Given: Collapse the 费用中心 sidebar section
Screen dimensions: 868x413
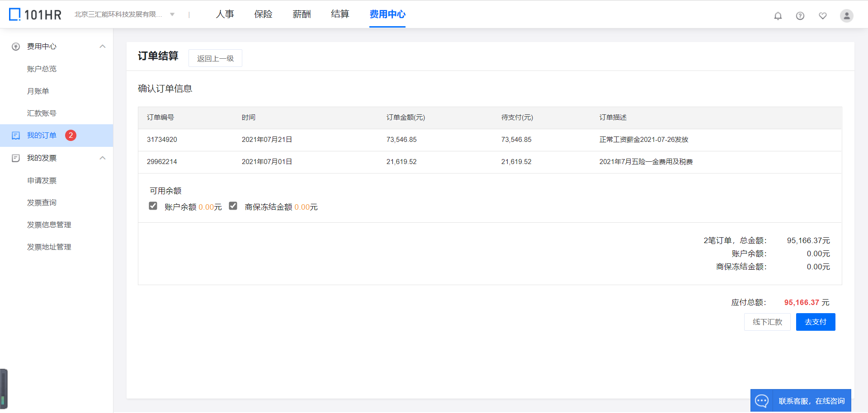Looking at the screenshot, I should tap(103, 47).
